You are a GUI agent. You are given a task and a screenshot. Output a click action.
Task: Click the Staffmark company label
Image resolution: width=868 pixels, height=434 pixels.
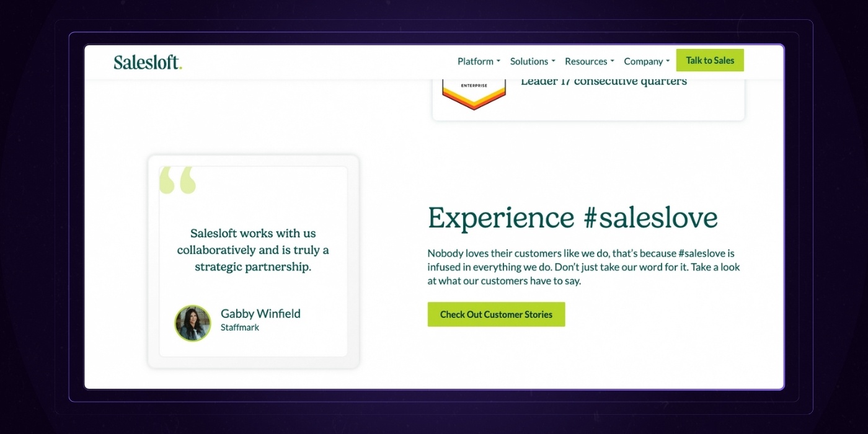[x=240, y=327]
